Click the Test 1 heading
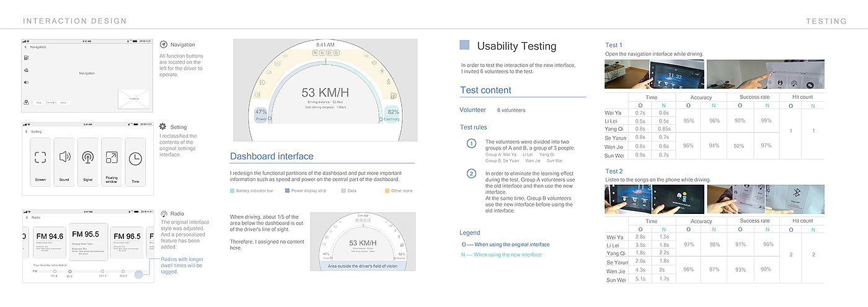868x307 pixels. (614, 45)
